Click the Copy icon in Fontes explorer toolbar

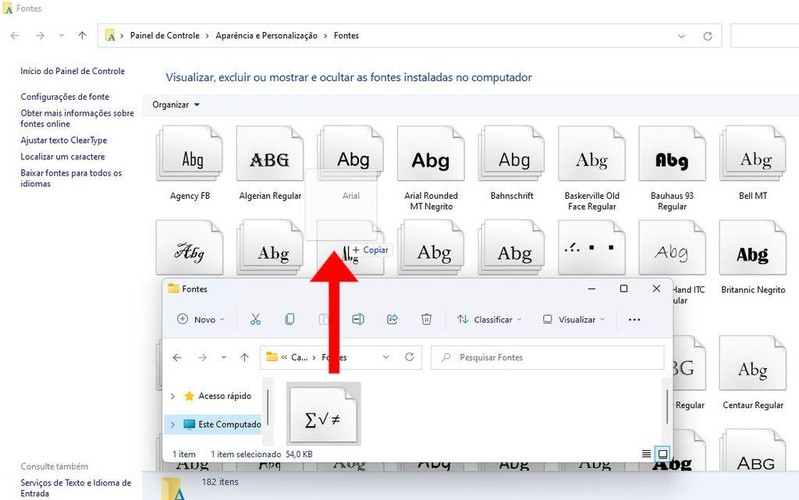[x=289, y=320]
